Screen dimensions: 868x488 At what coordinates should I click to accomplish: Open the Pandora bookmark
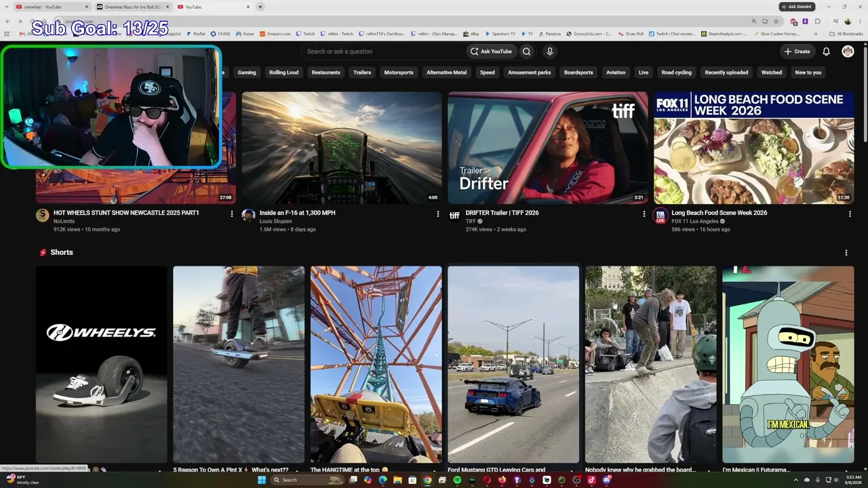[x=550, y=33]
